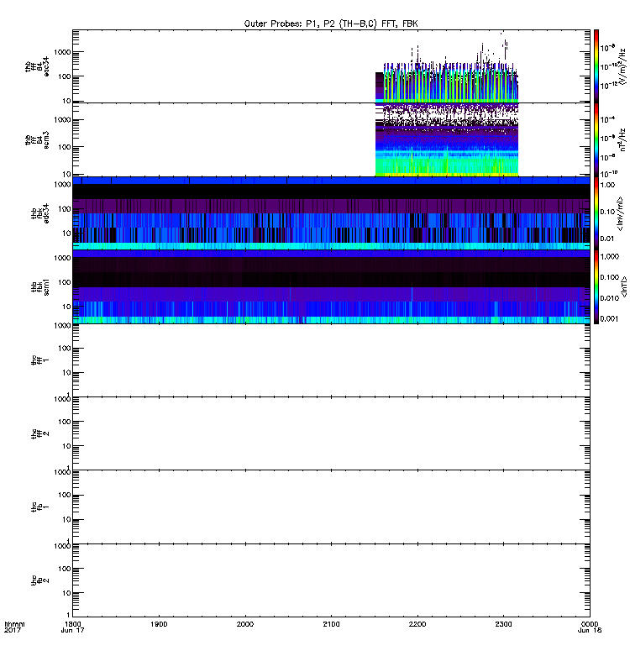The height and width of the screenshot is (672, 630).
Task: Click the "thc fb 2" axis label
Action: pos(40,580)
